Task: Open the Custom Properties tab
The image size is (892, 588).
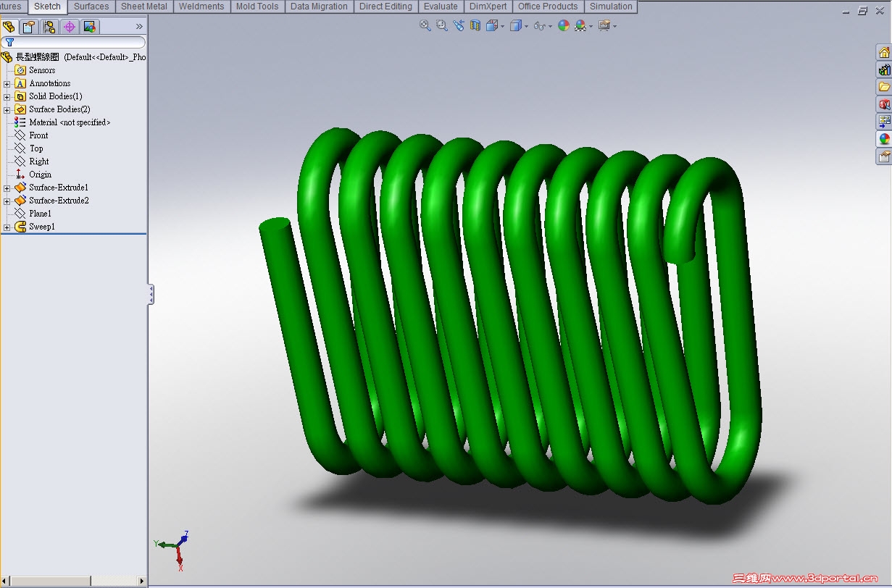Action: 884,156
